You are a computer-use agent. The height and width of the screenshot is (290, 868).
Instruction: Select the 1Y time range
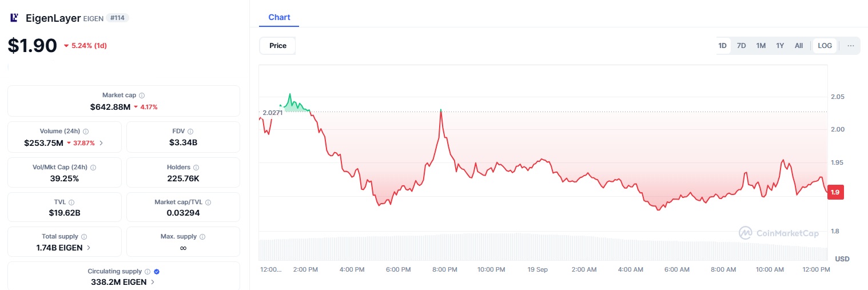tap(780, 46)
